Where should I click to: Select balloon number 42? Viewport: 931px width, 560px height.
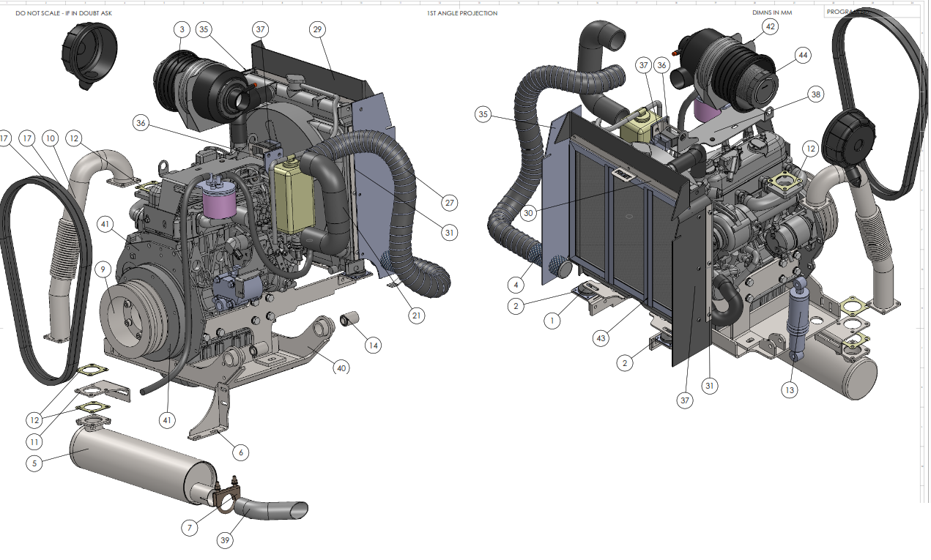click(x=770, y=26)
